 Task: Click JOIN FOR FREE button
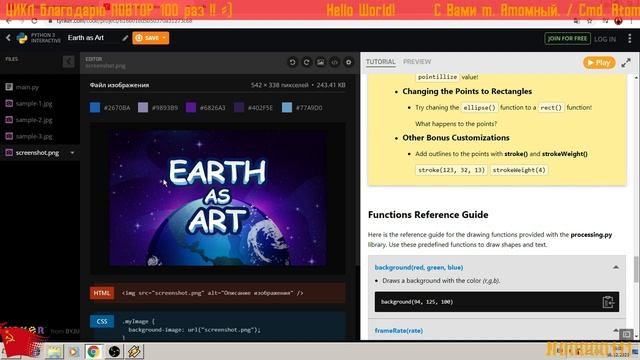tap(567, 38)
